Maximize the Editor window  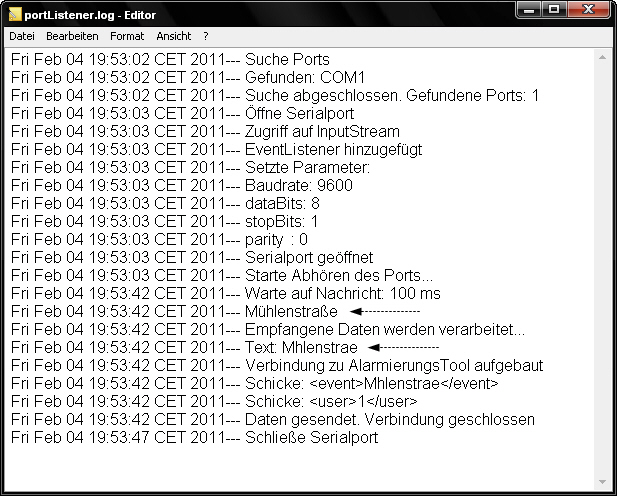pos(554,10)
